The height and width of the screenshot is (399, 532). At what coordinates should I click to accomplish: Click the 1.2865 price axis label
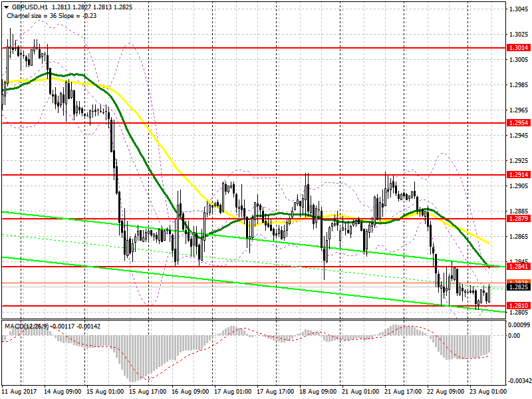[x=519, y=237]
